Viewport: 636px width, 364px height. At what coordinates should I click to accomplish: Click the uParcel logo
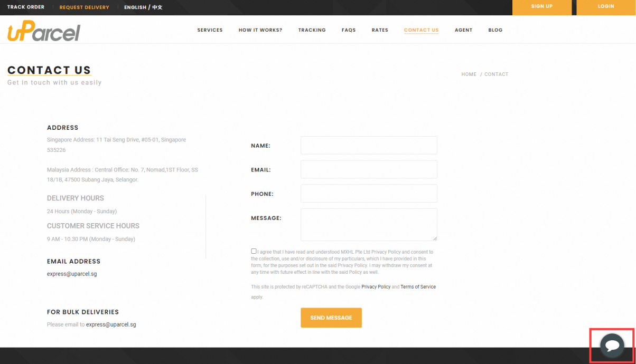tap(44, 32)
